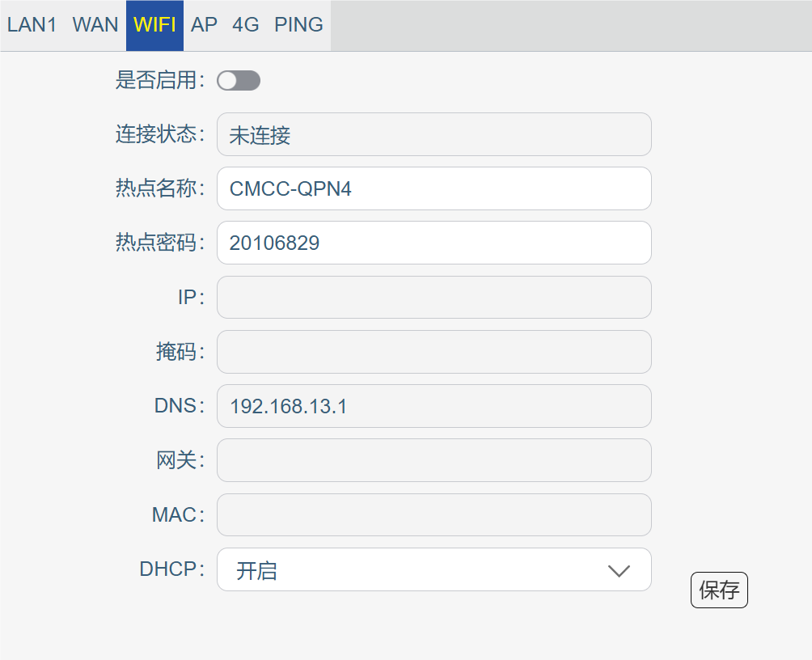Click the DNS label text
The width and height of the screenshot is (812, 660).
(180, 406)
